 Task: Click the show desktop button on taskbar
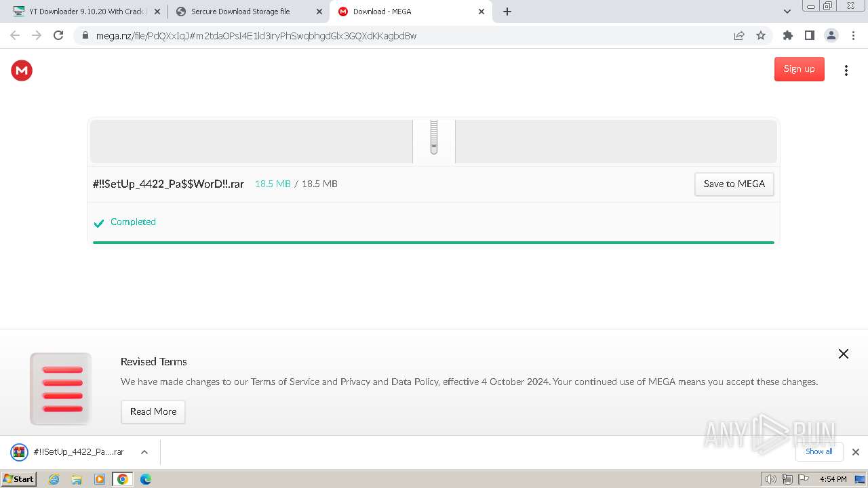click(860, 479)
